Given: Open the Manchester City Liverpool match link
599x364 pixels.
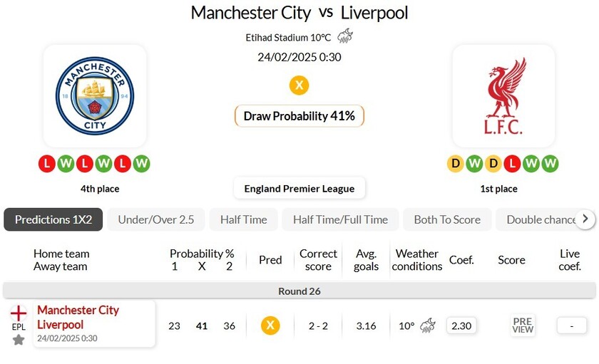Looking at the screenshot, I should coord(78,317).
